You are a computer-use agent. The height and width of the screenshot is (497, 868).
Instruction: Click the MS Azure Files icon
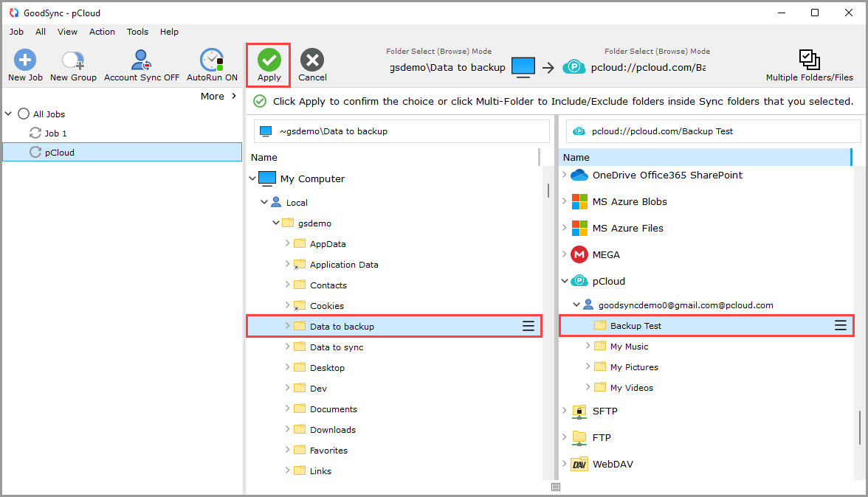coord(579,228)
